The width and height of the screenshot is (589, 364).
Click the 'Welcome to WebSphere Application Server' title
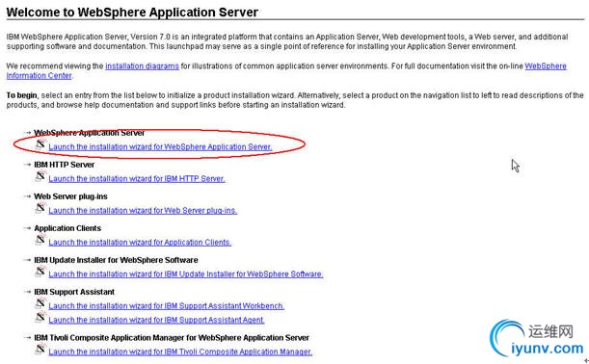coord(132,12)
